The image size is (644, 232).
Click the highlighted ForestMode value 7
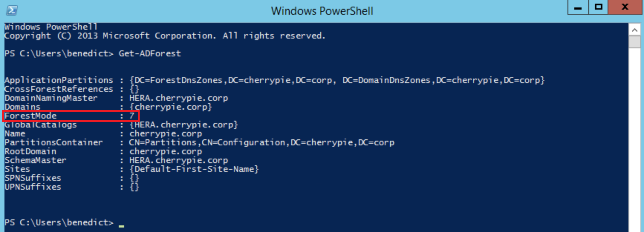point(132,116)
